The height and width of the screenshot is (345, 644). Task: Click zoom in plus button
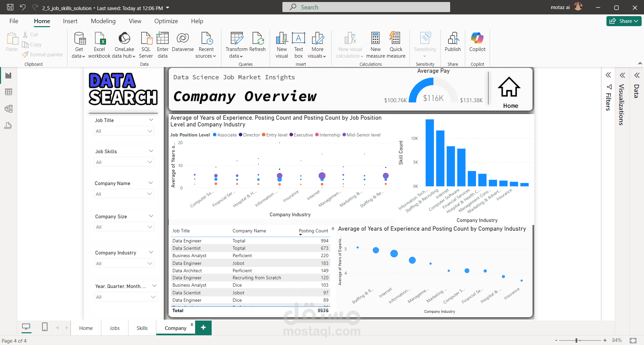coord(605,340)
